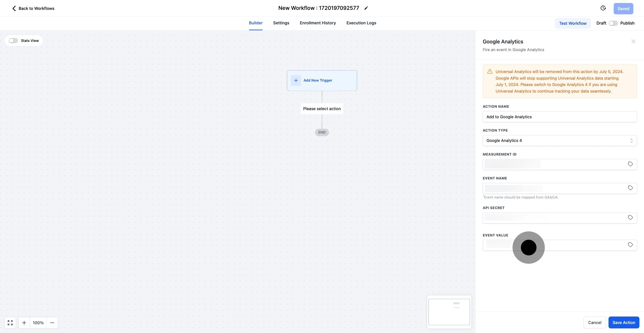Viewport: 644px width, 333px height.
Task: Open the Execution Logs tab
Action: click(361, 23)
